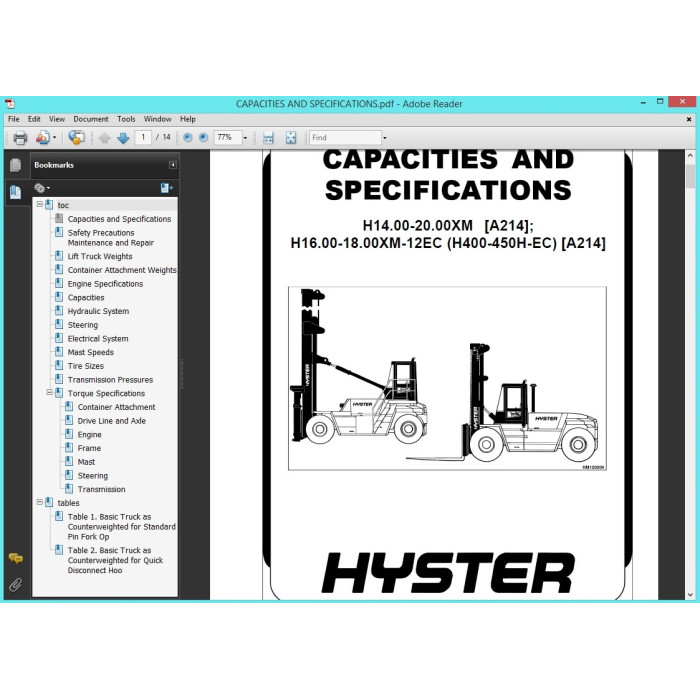
Task: Open the Bookmarks options gear menu
Action: [42, 188]
